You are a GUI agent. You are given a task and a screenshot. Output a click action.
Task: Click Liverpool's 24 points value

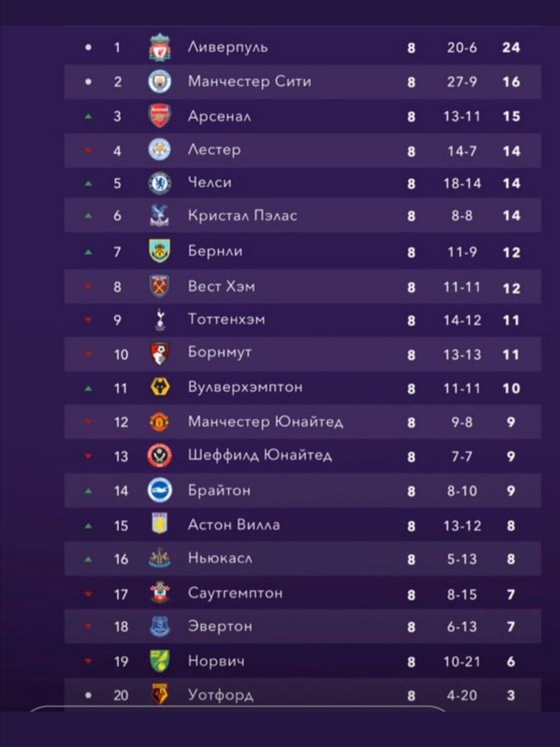tap(511, 47)
